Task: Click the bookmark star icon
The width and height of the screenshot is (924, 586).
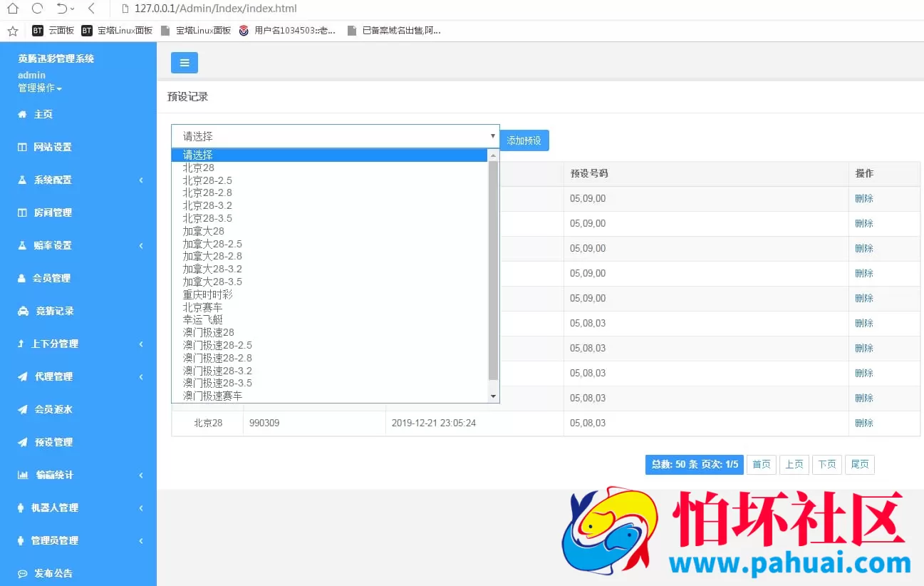Action: tap(11, 30)
